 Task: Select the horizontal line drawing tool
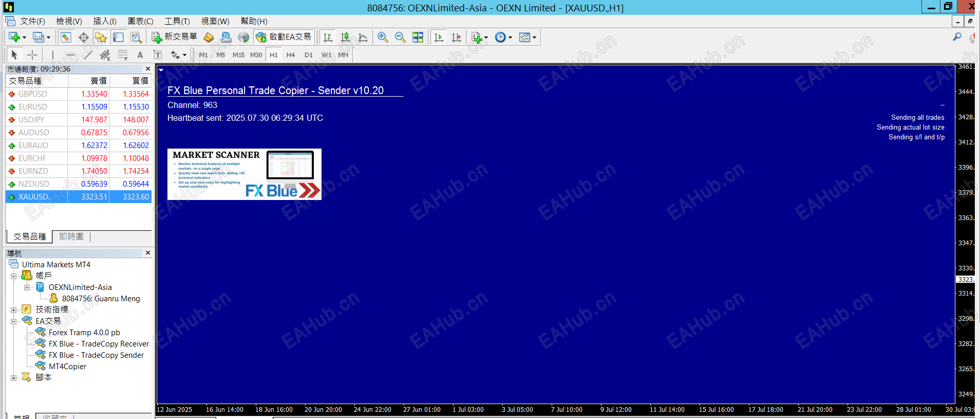[x=70, y=54]
